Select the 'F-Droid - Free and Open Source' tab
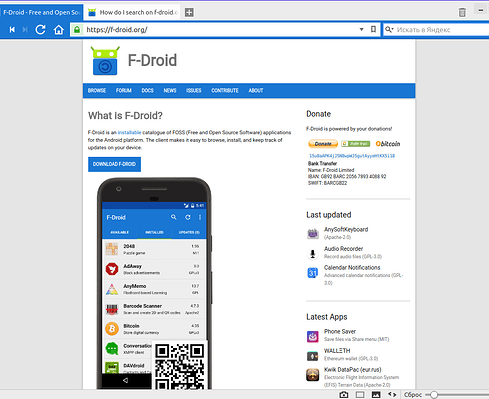This screenshot has width=489, height=399. point(41,12)
